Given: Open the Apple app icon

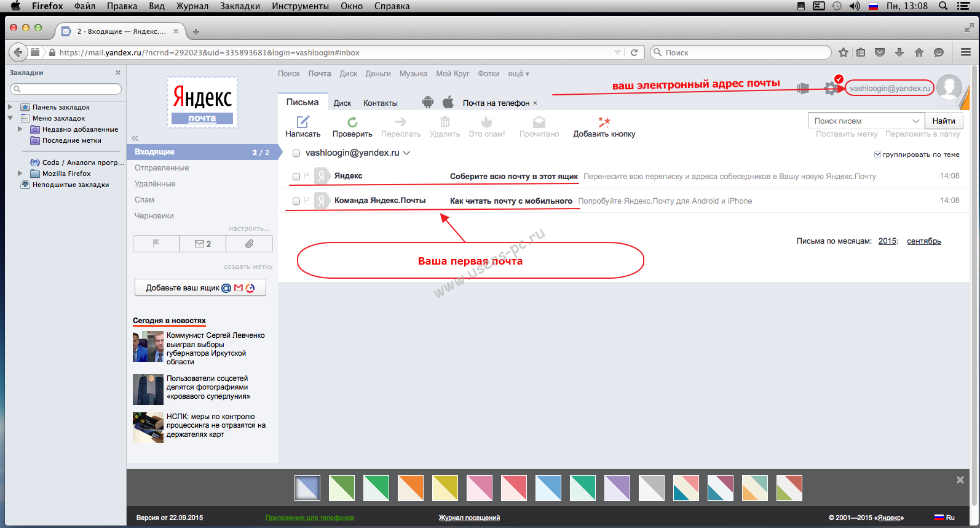Looking at the screenshot, I should pos(448,102).
